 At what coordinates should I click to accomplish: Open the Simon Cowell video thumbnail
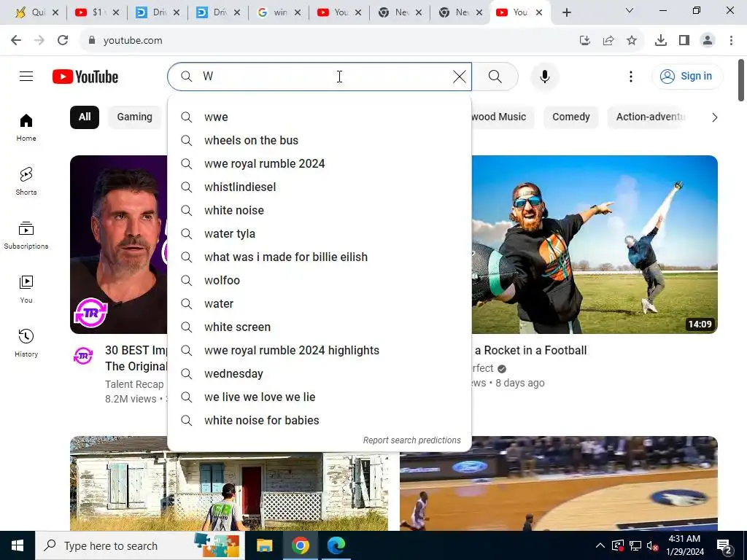point(119,244)
